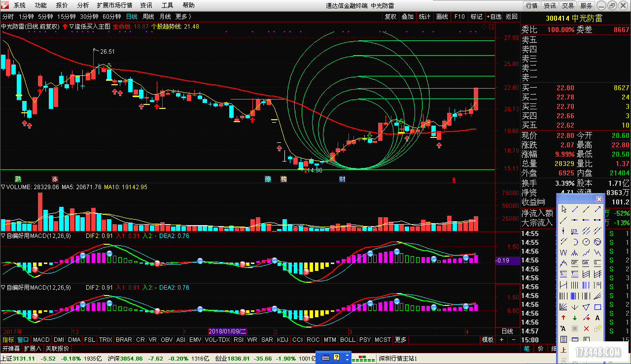Click the 复权 button

(390, 16)
